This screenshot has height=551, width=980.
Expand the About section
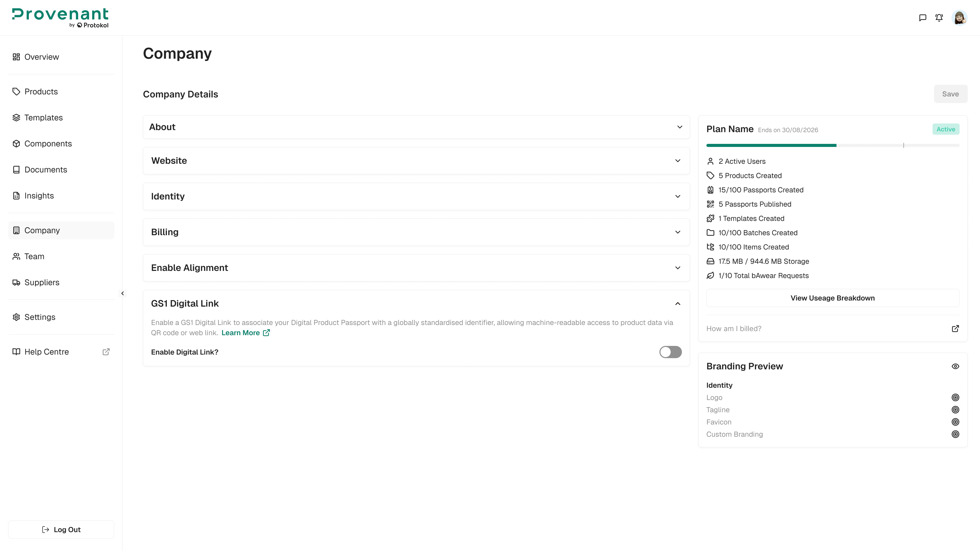[x=416, y=127]
